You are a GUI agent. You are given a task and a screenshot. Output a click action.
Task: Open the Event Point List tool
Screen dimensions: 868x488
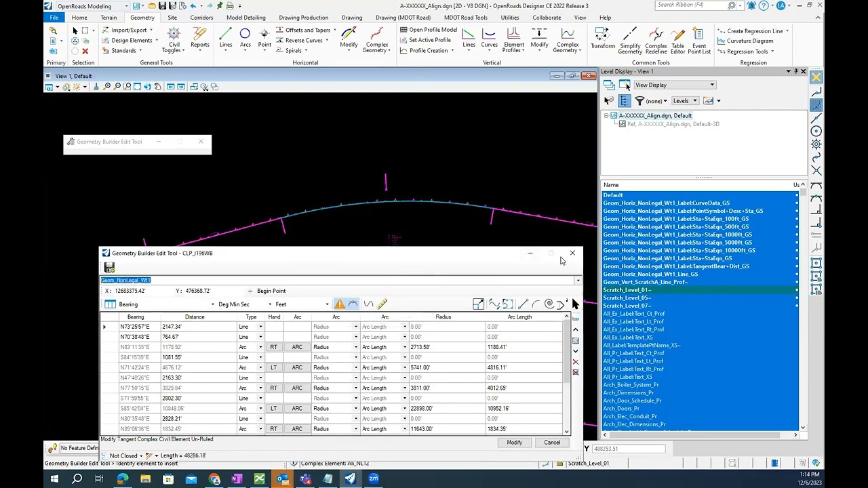tap(699, 40)
